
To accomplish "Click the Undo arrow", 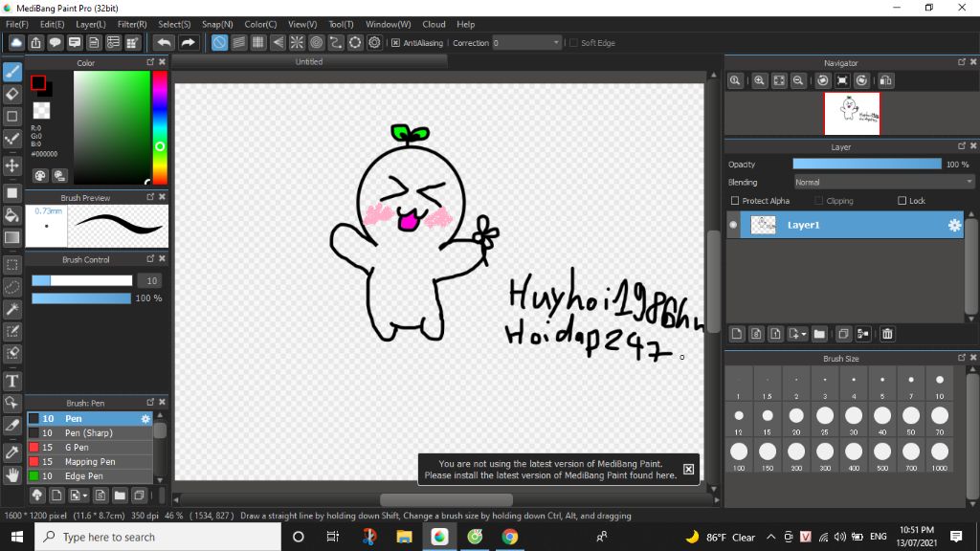I will tap(164, 42).
